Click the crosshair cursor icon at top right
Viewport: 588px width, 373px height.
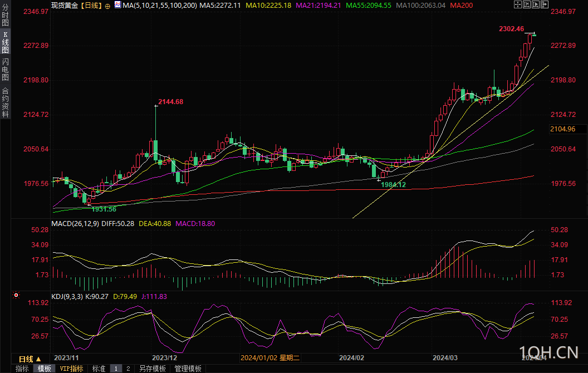(x=517, y=4)
